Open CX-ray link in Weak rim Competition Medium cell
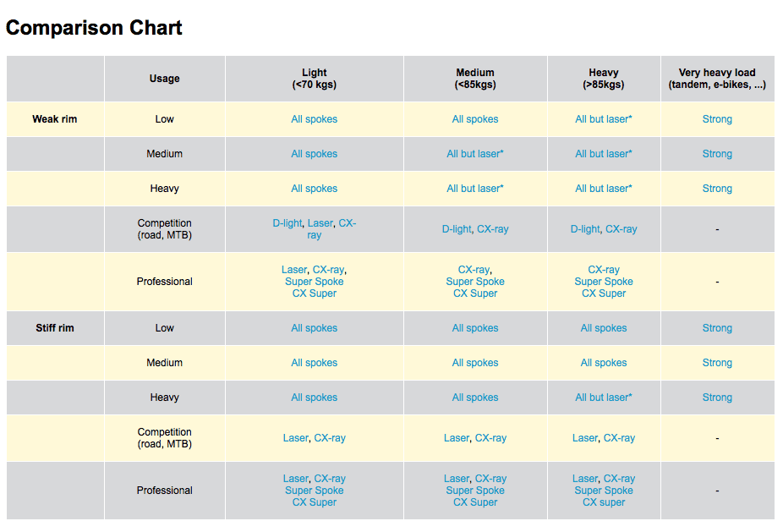The image size is (783, 532). tap(492, 229)
